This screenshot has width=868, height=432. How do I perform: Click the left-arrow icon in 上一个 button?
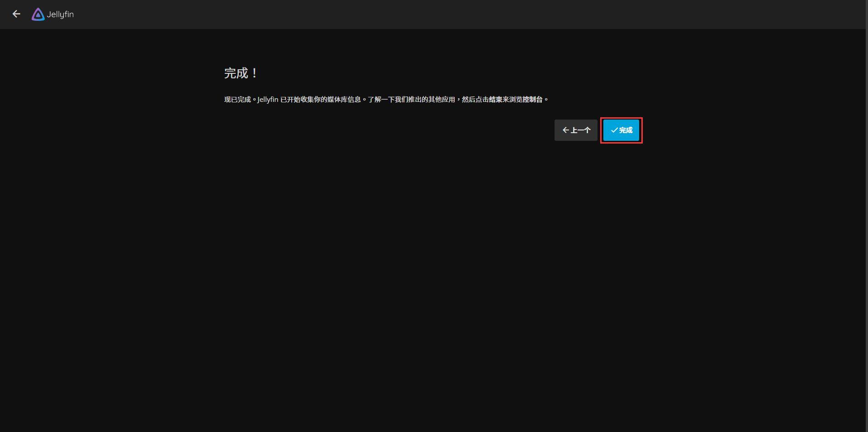pyautogui.click(x=565, y=130)
